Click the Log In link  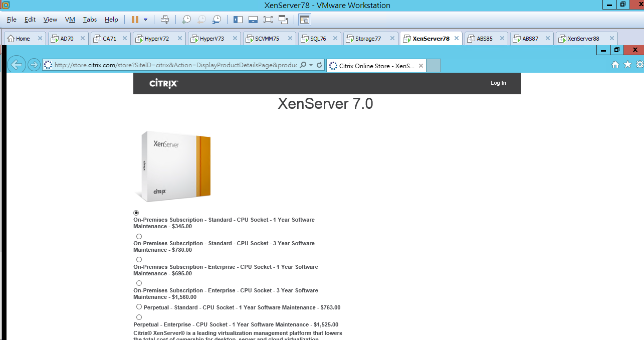tap(498, 83)
